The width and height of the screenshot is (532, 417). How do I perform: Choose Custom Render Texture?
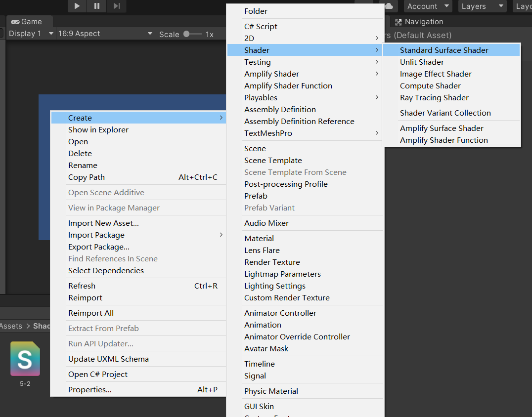(x=306, y=297)
